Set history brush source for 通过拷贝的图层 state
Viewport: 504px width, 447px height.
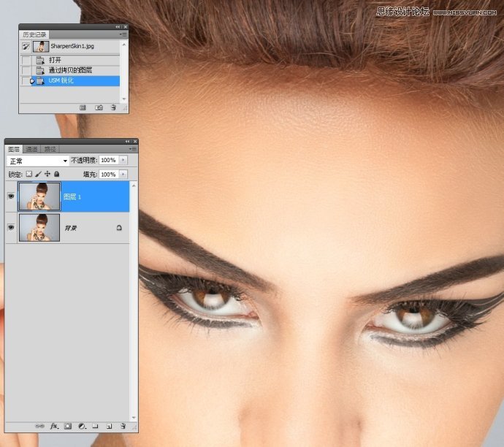26,70
